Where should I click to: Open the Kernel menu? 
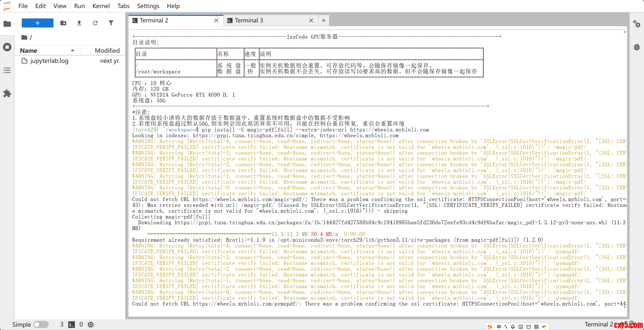click(101, 6)
